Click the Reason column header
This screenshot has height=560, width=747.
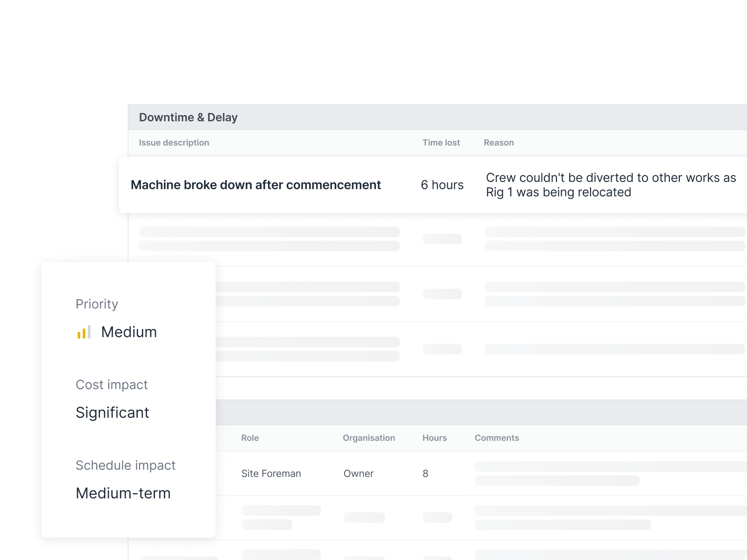(x=499, y=143)
